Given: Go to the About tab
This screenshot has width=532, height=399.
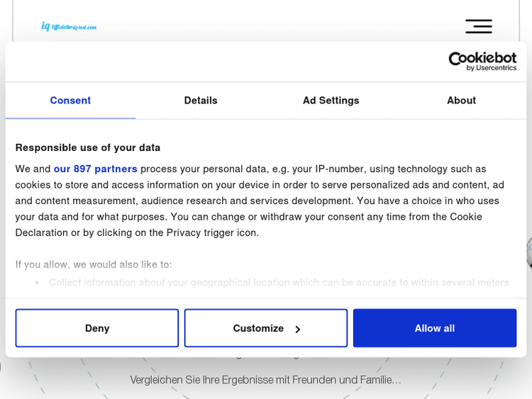Looking at the screenshot, I should [x=461, y=101].
